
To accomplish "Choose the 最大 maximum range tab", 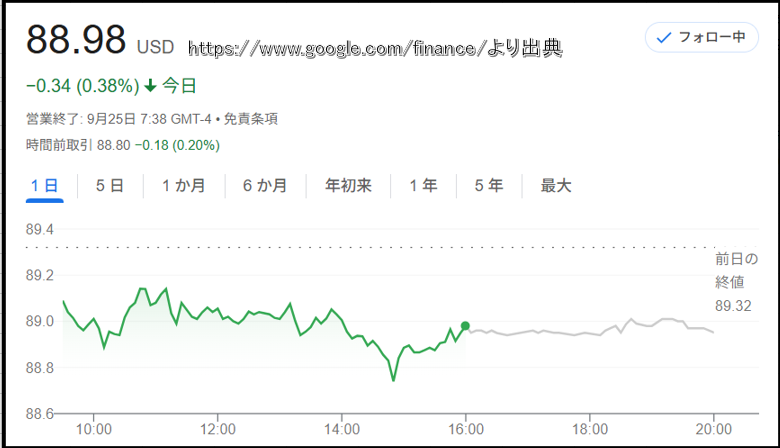I will [556, 185].
